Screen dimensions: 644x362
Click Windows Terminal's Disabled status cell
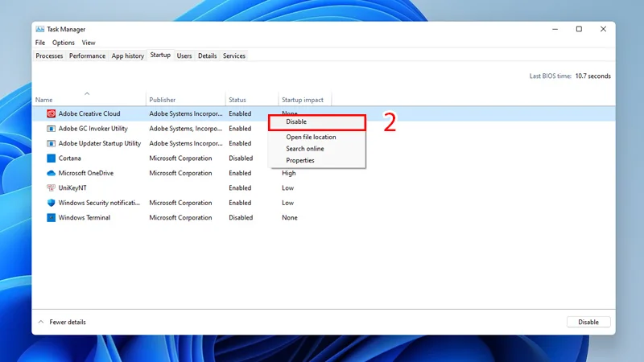coord(241,217)
